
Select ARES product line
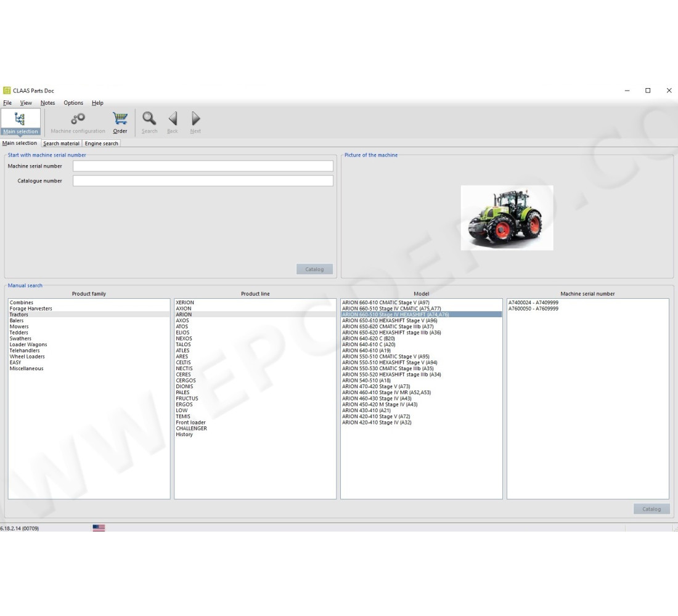[255, 357]
